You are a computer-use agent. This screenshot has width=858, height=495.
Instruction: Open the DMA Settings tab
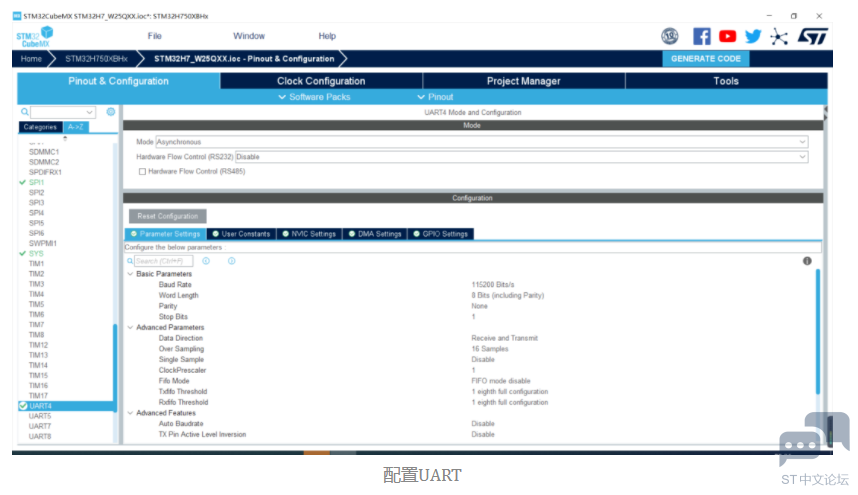click(375, 234)
